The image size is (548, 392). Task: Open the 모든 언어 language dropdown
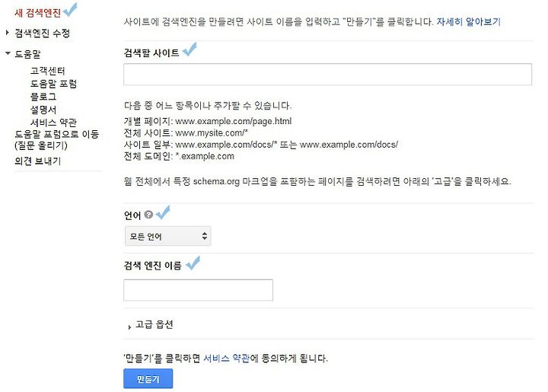click(167, 236)
